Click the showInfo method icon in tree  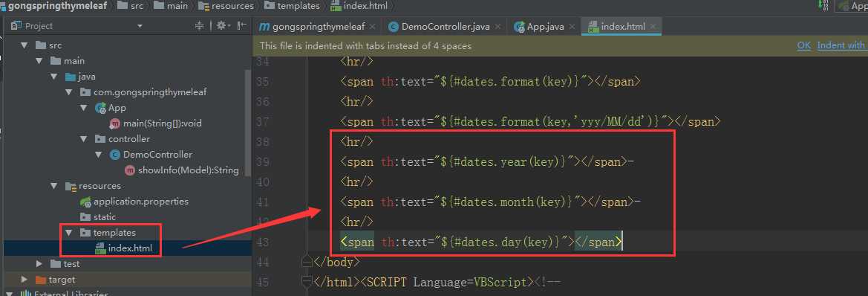coord(130,170)
